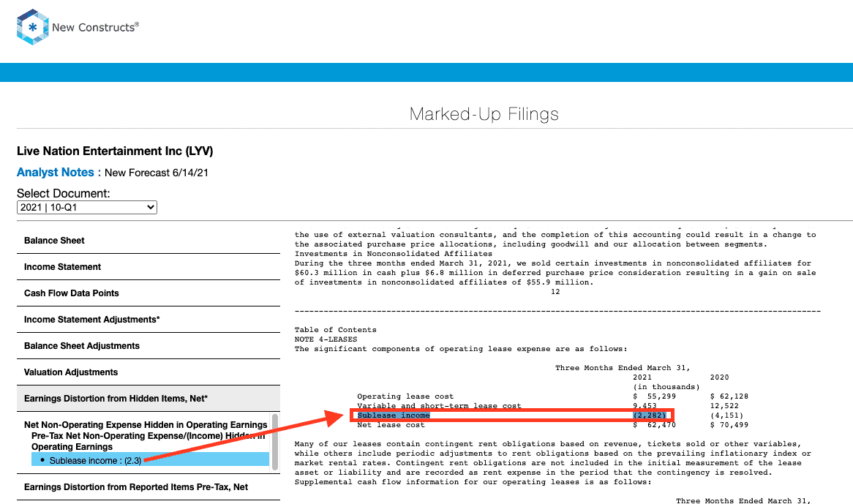
Task: Open Income Statement Adjustments section
Action: [148, 319]
